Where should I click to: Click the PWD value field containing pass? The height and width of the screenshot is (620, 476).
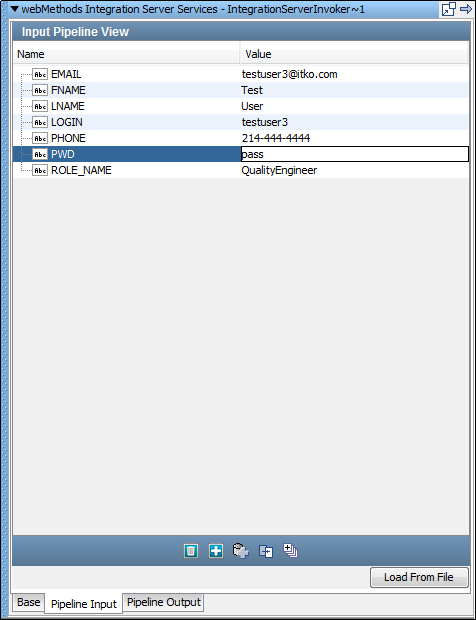(x=355, y=154)
